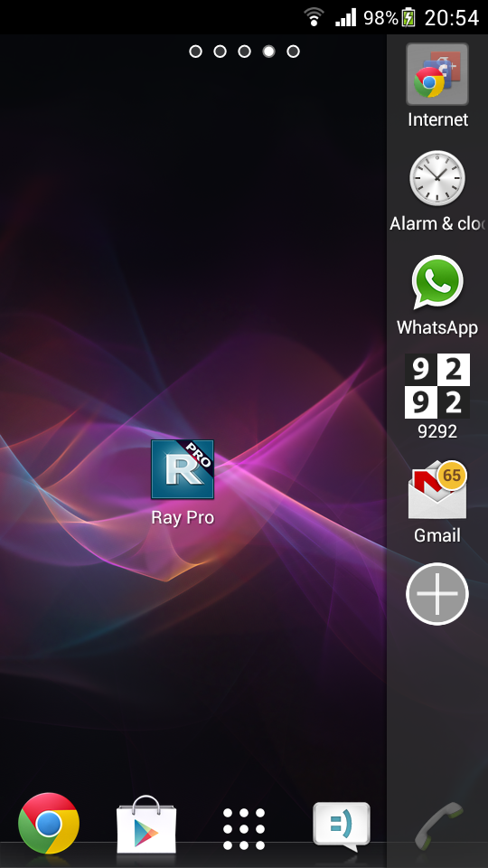Go to the third home screen dot

(x=244, y=52)
